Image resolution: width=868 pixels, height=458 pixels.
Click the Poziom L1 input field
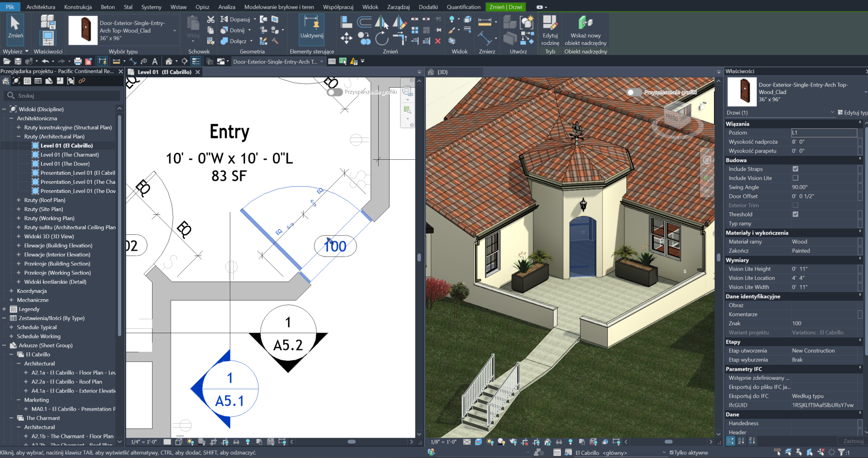coord(824,133)
